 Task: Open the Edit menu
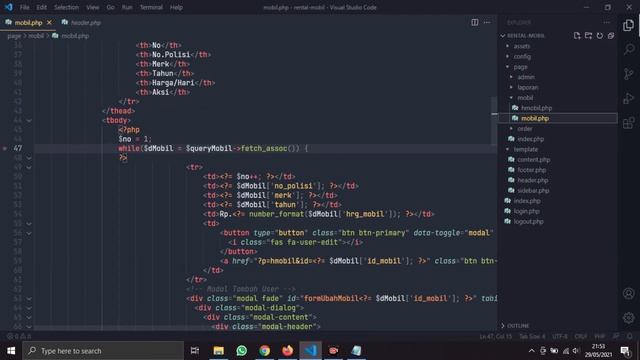41,7
